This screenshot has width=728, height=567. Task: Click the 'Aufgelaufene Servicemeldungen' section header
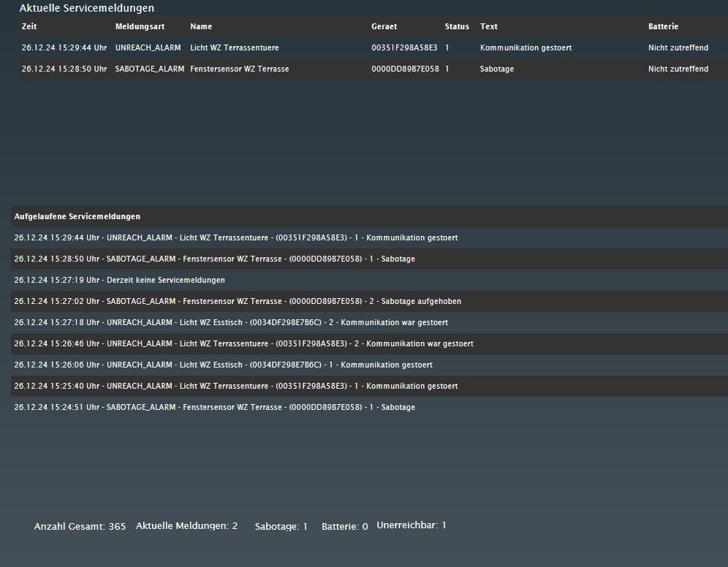tap(77, 217)
